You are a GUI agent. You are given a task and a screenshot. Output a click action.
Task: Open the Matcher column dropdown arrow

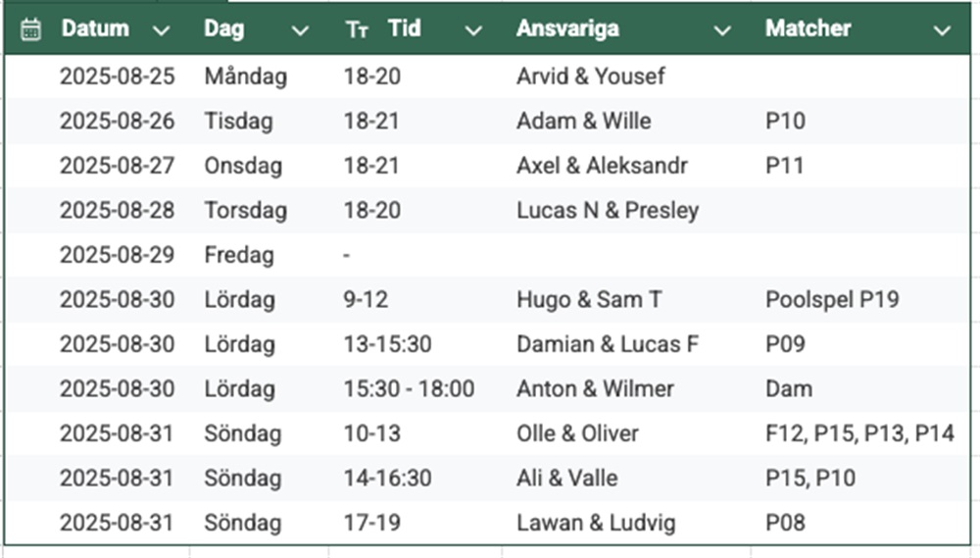pyautogui.click(x=943, y=31)
